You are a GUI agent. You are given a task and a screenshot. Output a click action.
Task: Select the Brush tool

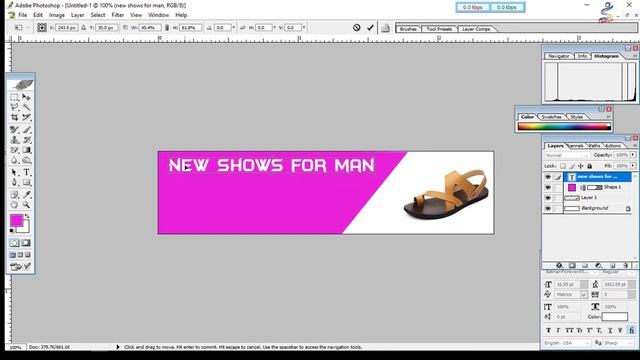pyautogui.click(x=27, y=130)
